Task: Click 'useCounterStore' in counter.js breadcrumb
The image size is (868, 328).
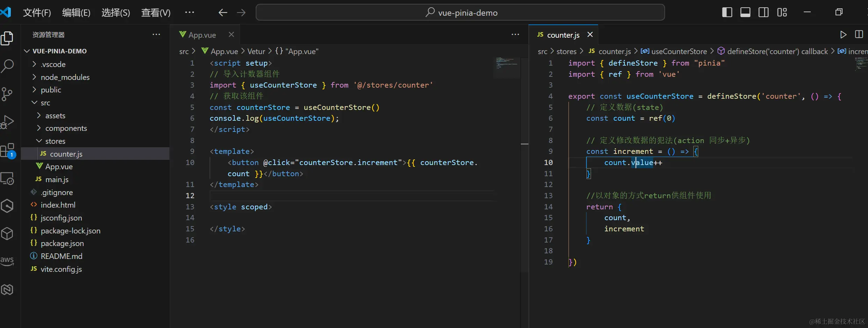Action: coord(679,51)
